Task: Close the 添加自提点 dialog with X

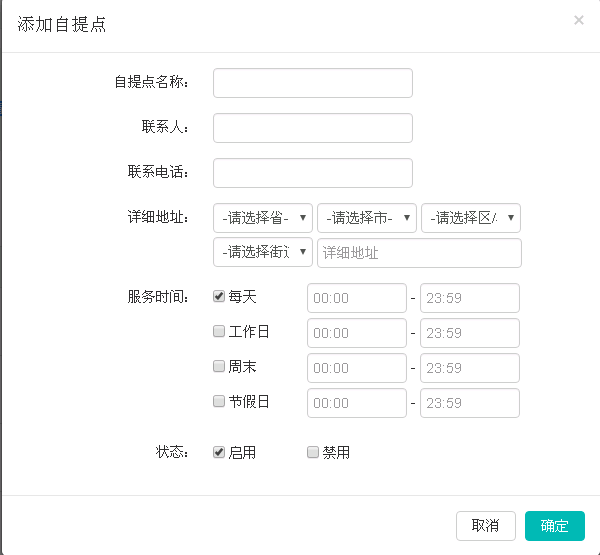Action: [578, 20]
